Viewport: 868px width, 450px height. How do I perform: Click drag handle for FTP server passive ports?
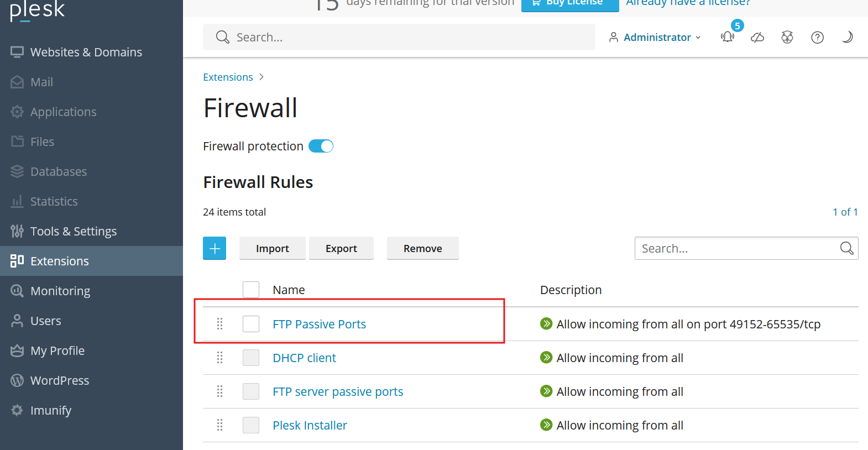click(x=219, y=391)
